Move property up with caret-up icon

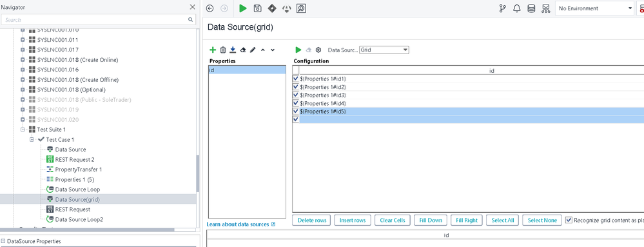[263, 50]
